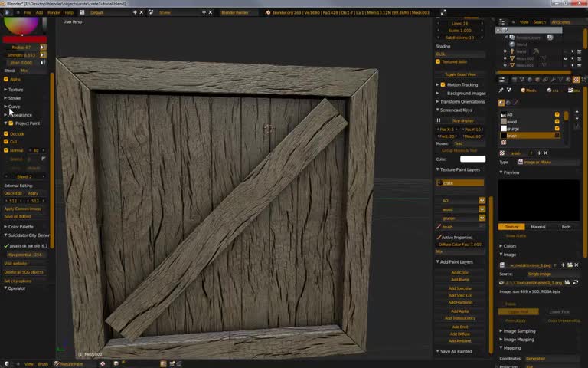Click the texture paint mode brush icon in the viewport header
This screenshot has height=368, width=588.
[57, 363]
